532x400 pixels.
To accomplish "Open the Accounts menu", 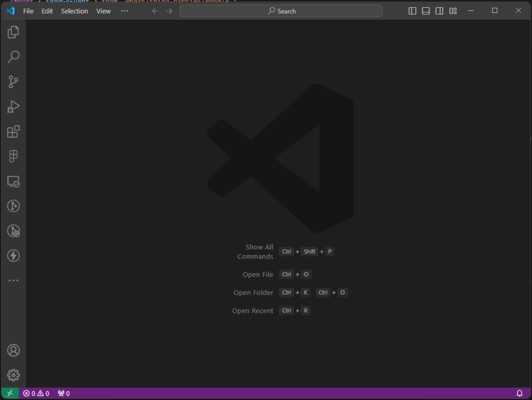I will click(x=13, y=351).
